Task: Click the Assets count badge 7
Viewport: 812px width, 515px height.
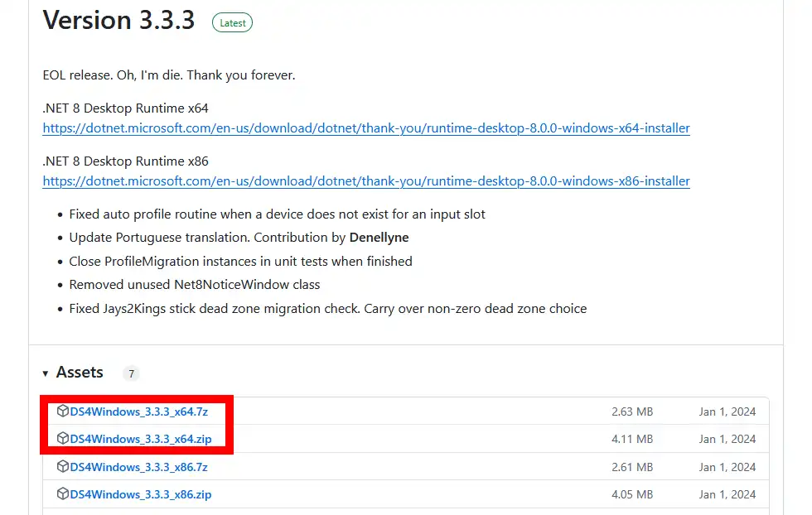Action: coord(131,373)
